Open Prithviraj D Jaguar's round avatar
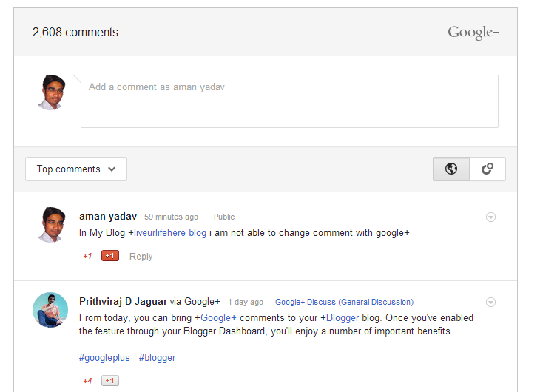Image resolution: width=560 pixels, height=392 pixels. coord(50,309)
